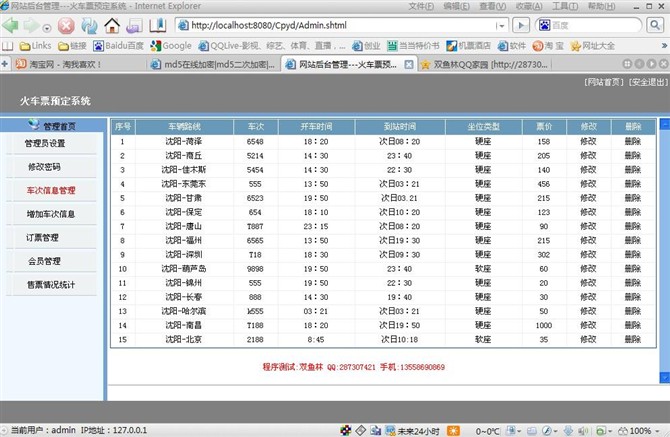670x437 pixels.
Task: Open 会员管理 in the sidebar
Action: (x=44, y=261)
